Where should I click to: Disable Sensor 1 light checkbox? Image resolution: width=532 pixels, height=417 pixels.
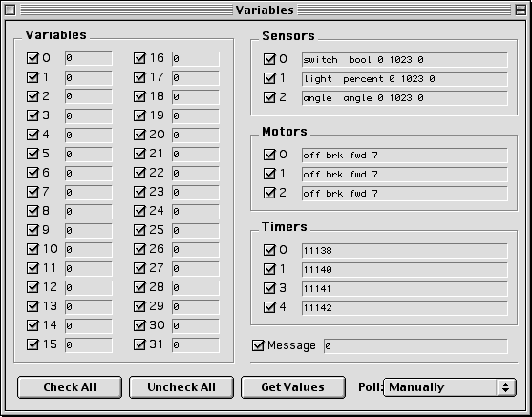pos(269,78)
